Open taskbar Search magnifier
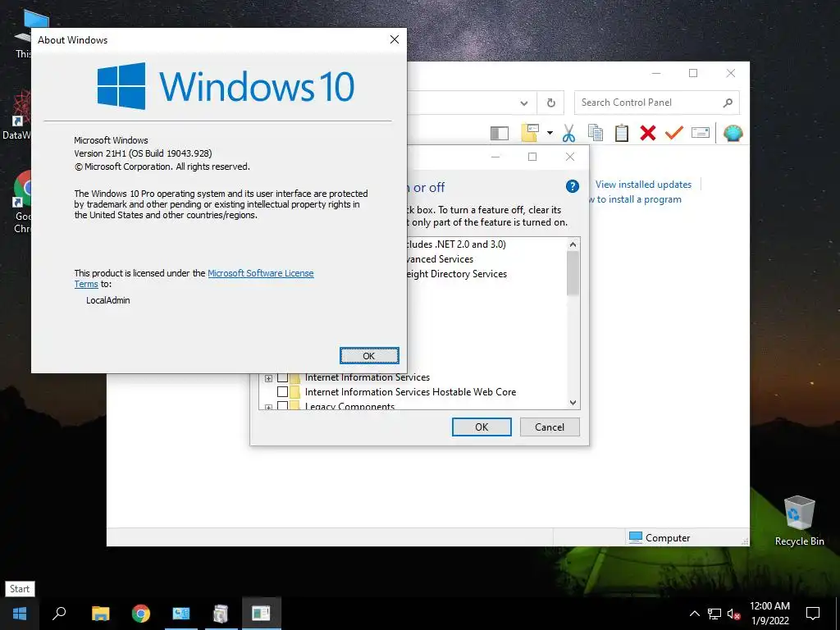 [59, 614]
